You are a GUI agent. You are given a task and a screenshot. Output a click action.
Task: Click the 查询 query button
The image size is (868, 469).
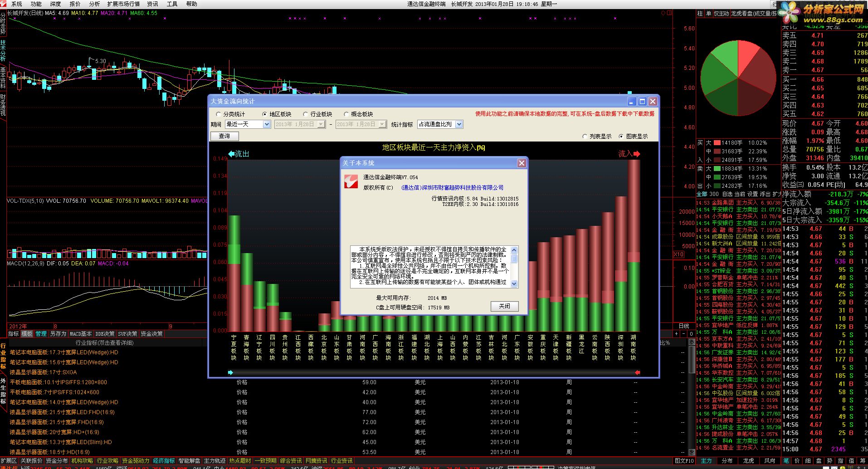(x=224, y=136)
